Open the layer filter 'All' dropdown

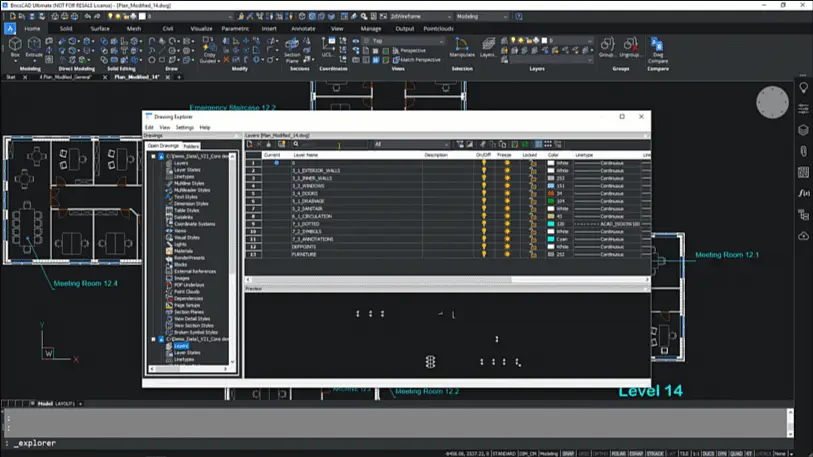(x=411, y=144)
